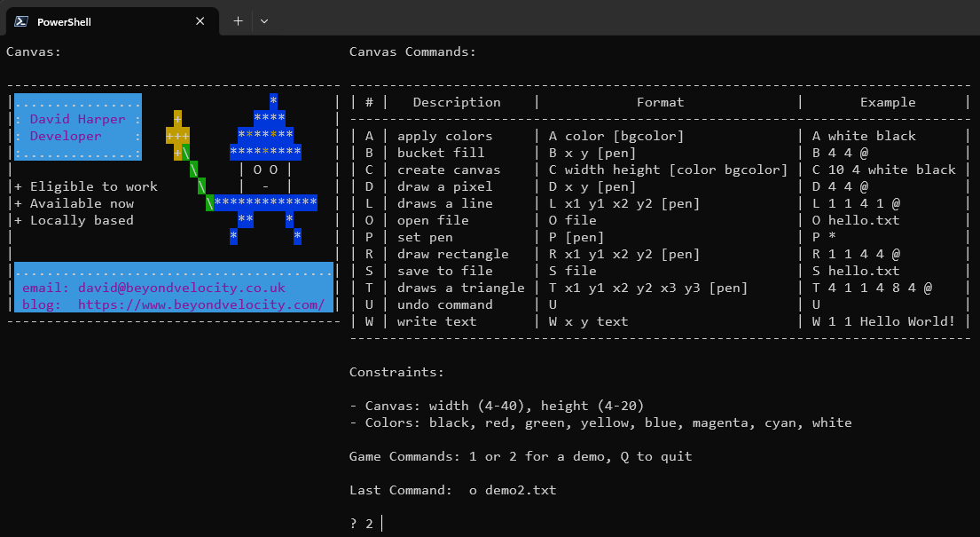Screen dimensions: 980x537
Task: Click 'create canvas' description cell
Action: (x=449, y=170)
